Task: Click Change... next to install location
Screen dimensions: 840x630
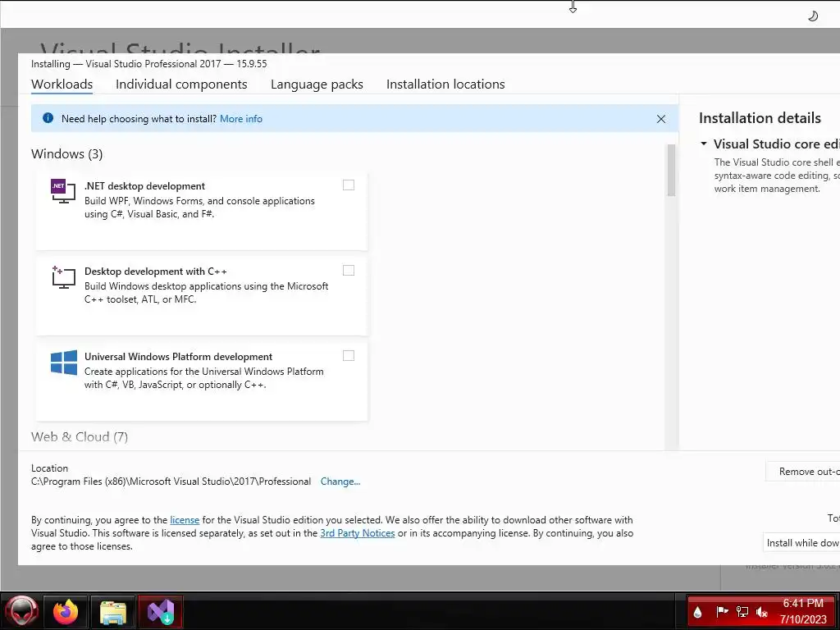Action: (340, 481)
